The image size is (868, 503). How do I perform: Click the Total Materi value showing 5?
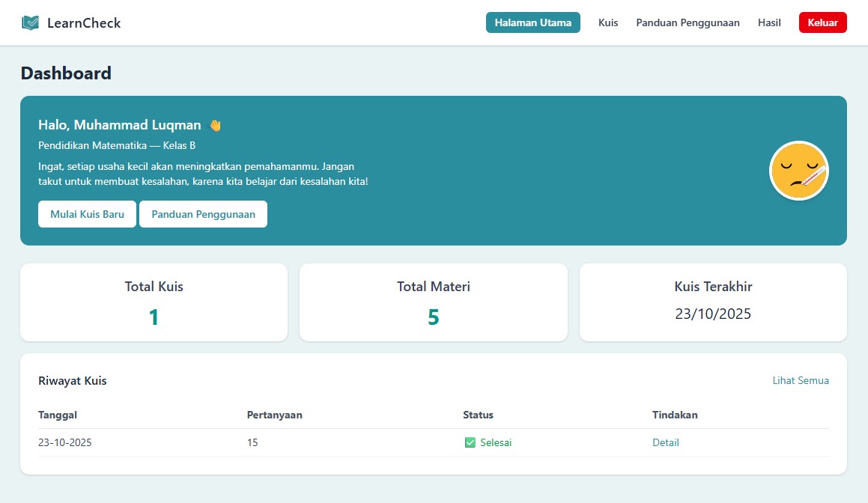tap(433, 317)
